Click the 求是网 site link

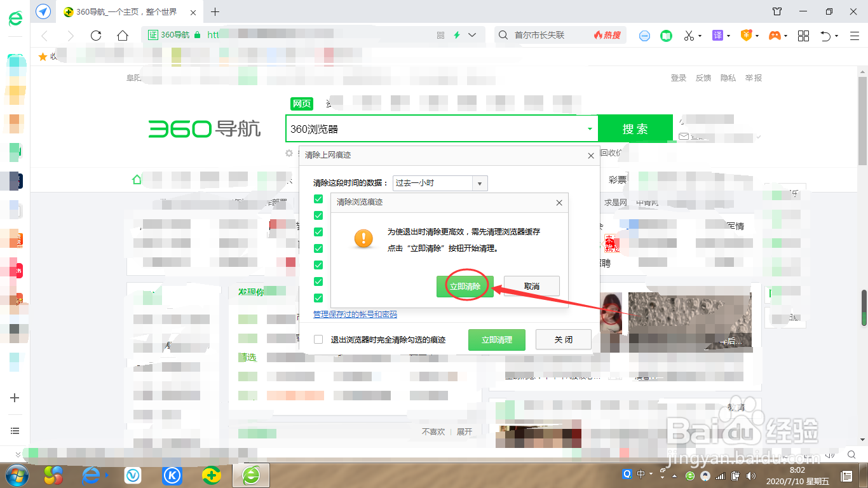point(616,203)
